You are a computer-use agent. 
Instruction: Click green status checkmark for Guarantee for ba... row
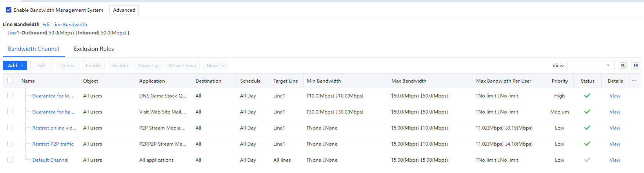[587, 112]
